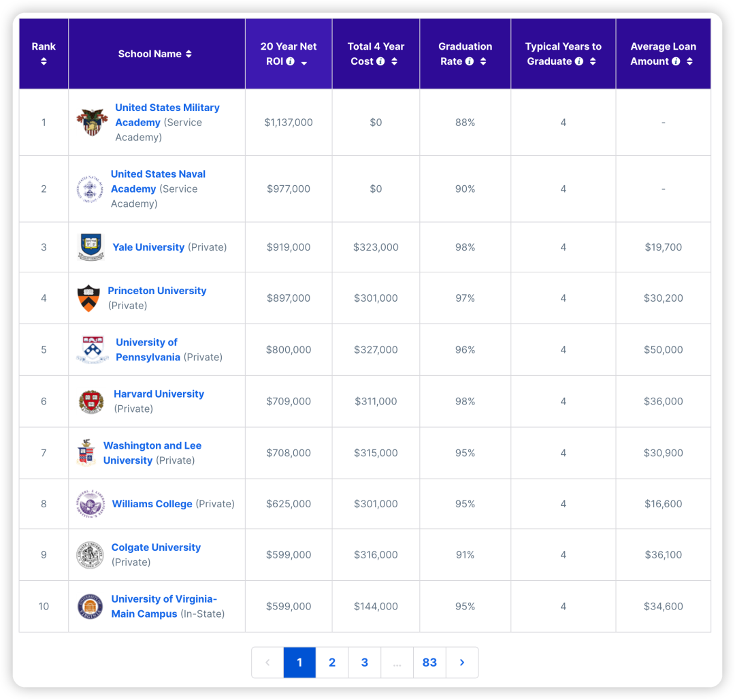The height and width of the screenshot is (700, 735).
Task: Click the Colgate University seal logo
Action: 90,555
